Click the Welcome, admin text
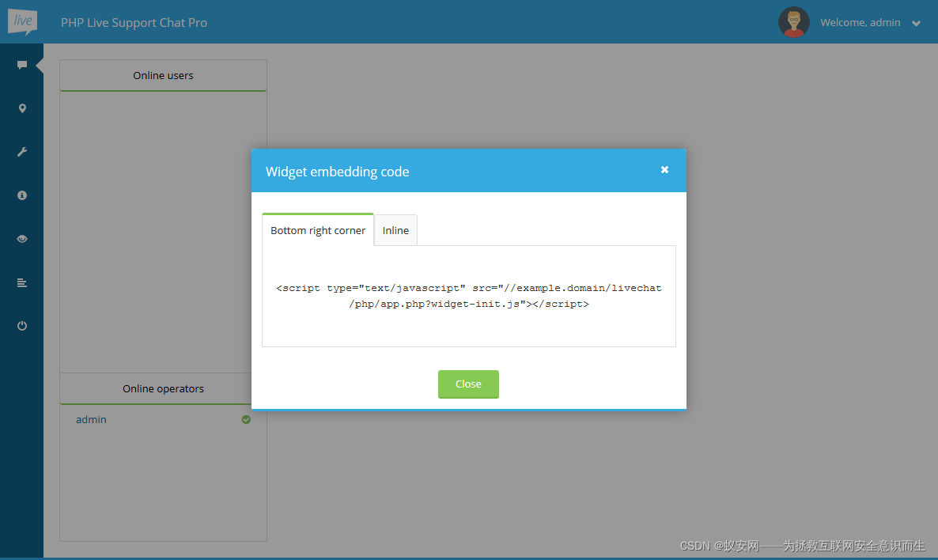Image resolution: width=938 pixels, height=560 pixels. click(860, 22)
